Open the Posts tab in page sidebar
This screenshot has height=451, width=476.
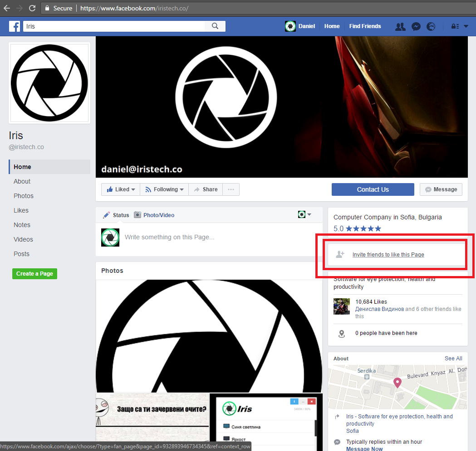[x=21, y=254]
